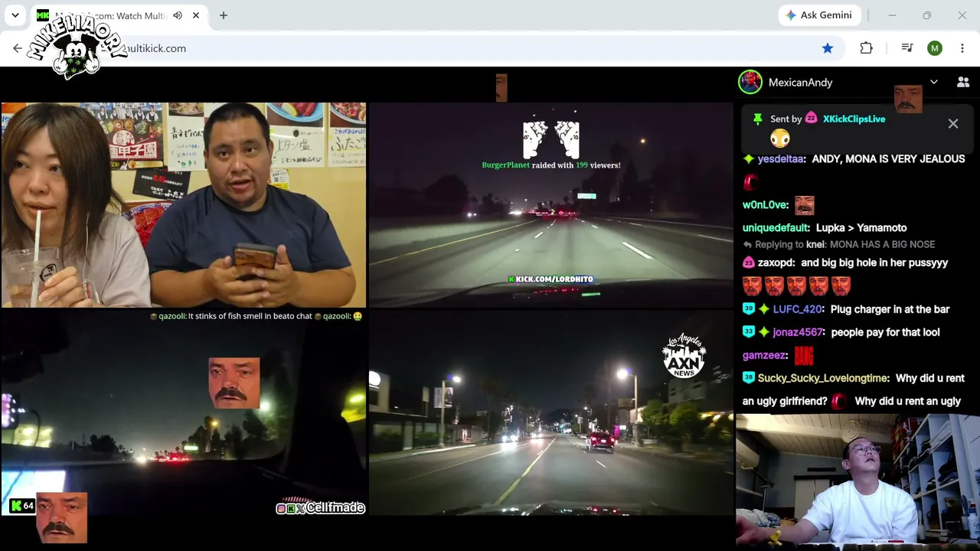Click the MexicanAndy channel avatar

[x=750, y=82]
